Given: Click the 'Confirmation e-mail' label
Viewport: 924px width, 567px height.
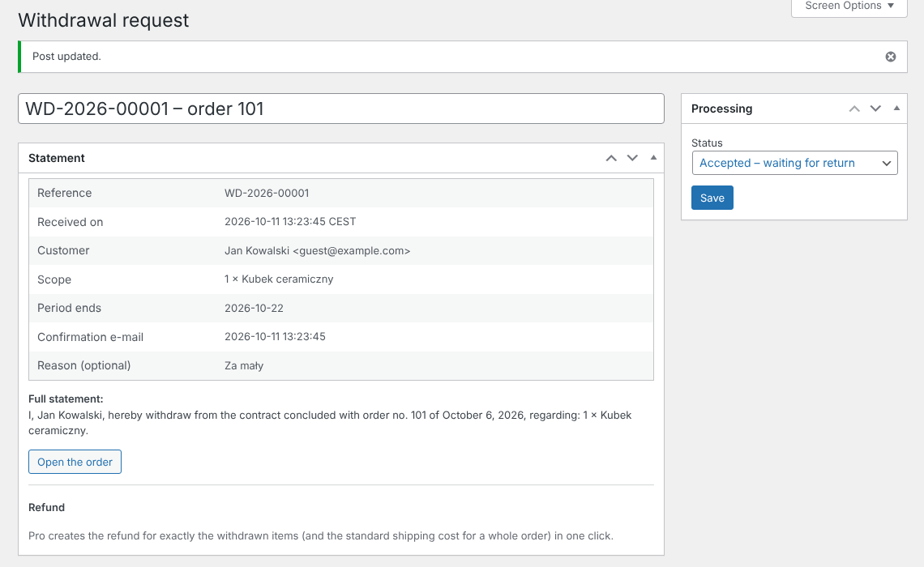Looking at the screenshot, I should pyautogui.click(x=90, y=337).
